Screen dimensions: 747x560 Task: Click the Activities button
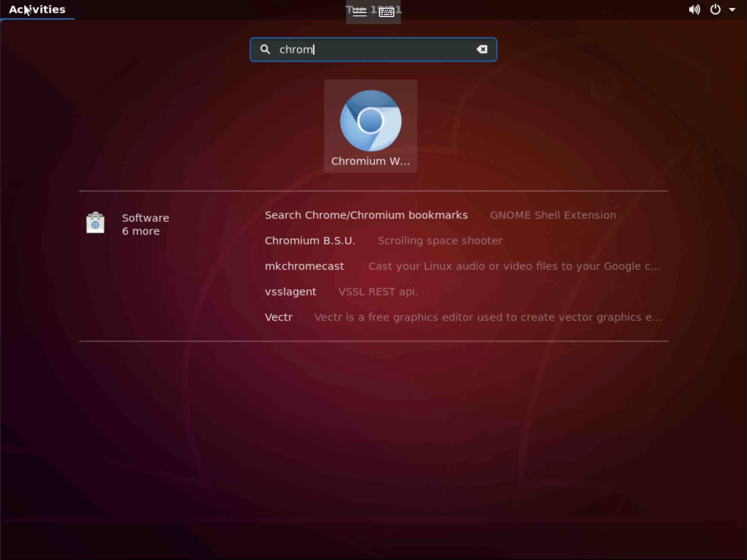click(37, 10)
